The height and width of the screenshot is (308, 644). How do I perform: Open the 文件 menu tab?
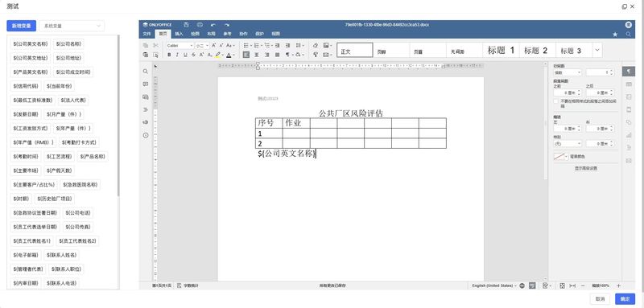coord(147,34)
